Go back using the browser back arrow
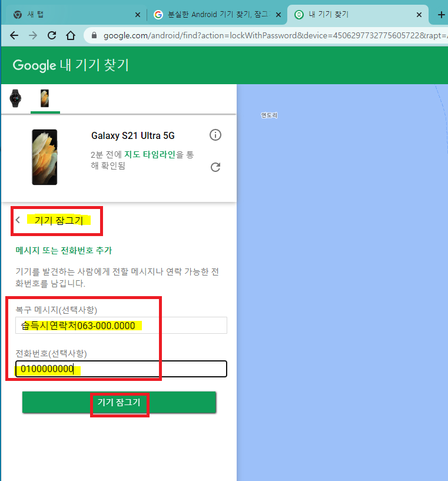This screenshot has height=481, width=448. (14, 35)
